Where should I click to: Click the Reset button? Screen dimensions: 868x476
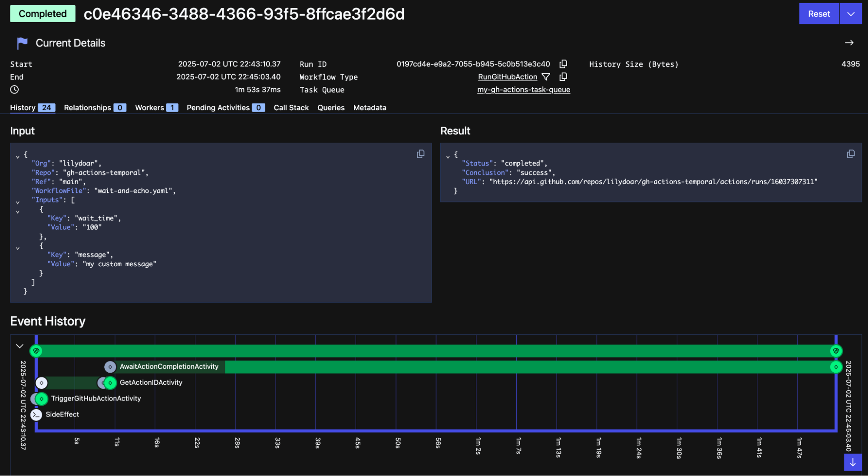[819, 14]
